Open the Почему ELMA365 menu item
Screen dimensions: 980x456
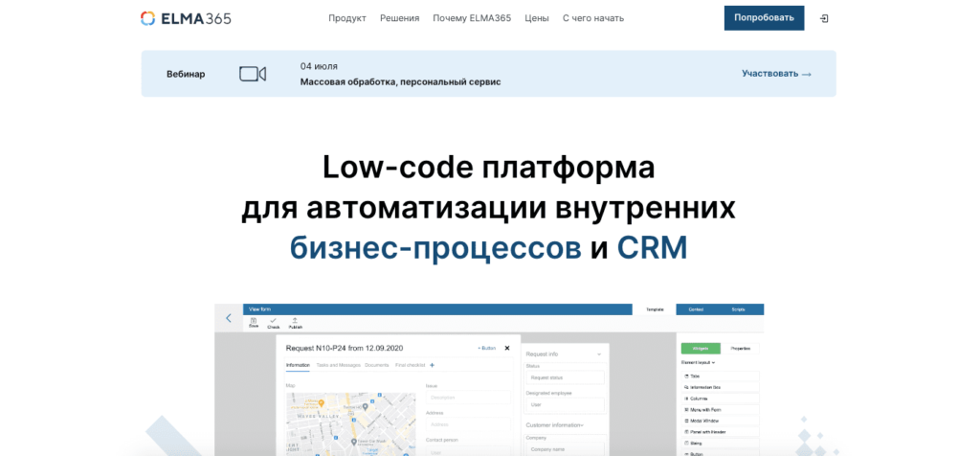(x=472, y=18)
